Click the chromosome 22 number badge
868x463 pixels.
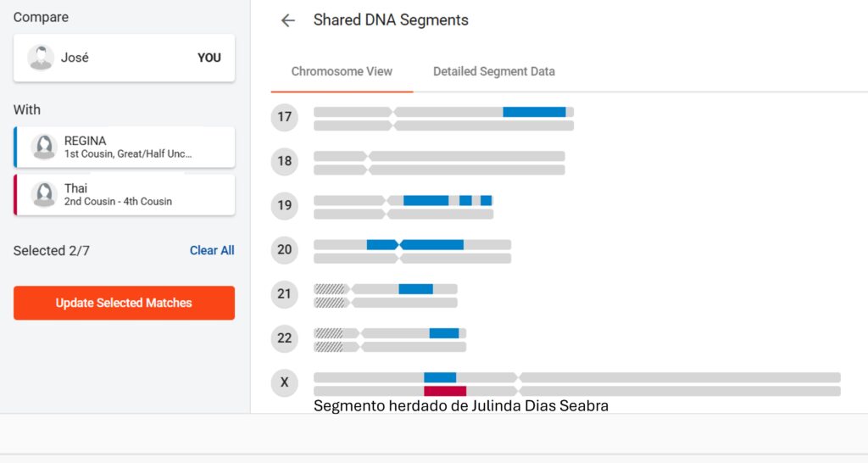(285, 338)
